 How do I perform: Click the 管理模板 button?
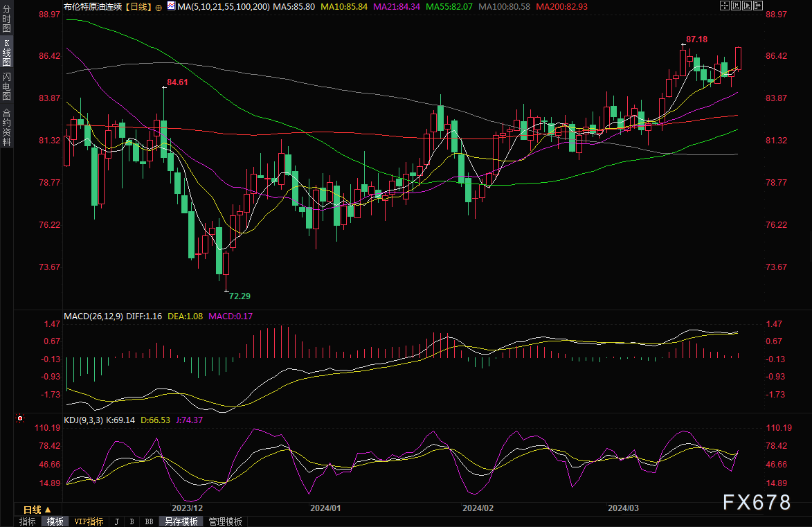click(x=225, y=521)
